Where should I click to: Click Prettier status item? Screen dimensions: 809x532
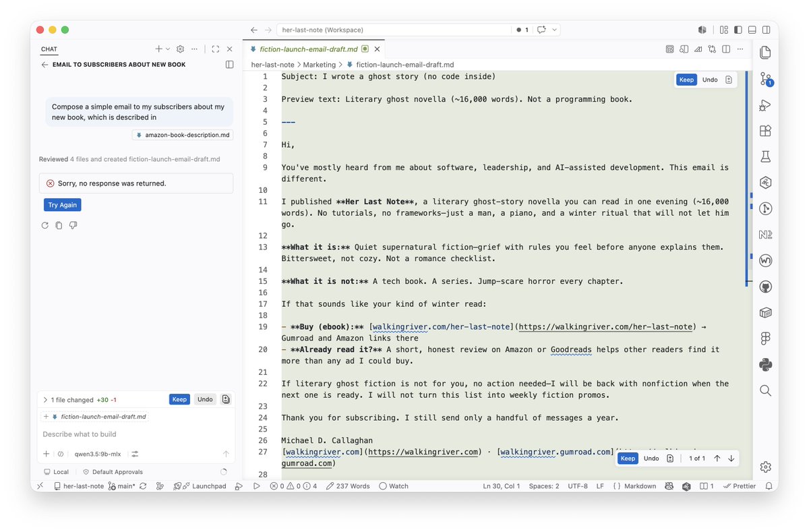[739, 486]
